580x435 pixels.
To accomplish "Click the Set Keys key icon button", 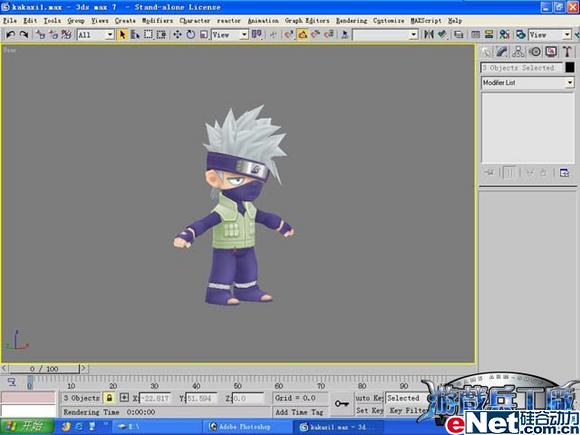I will point(341,404).
